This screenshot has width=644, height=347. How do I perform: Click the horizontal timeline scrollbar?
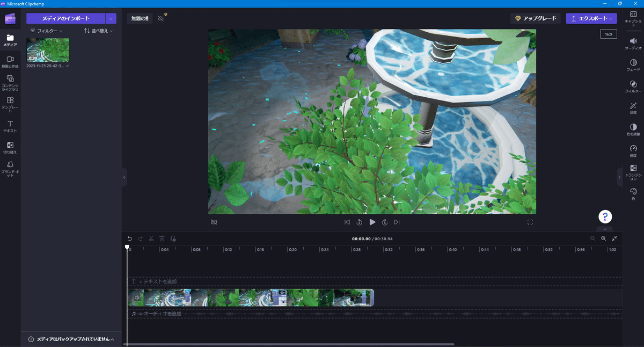[289, 344]
